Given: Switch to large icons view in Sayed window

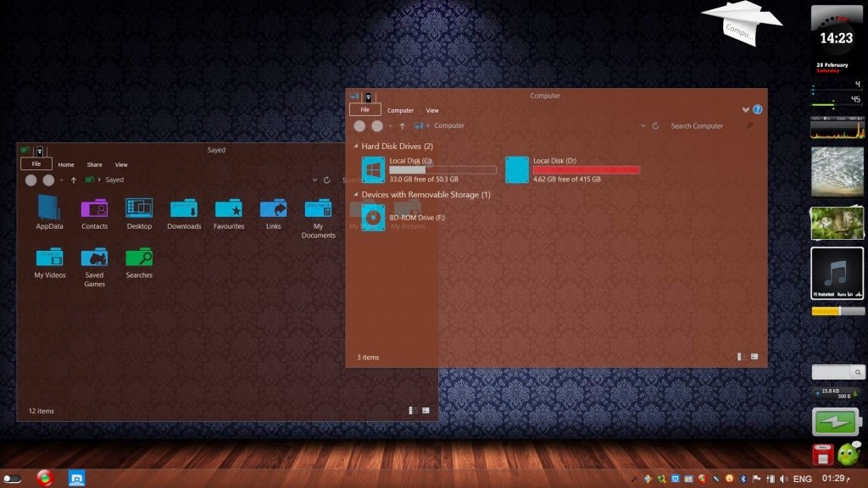Looking at the screenshot, I should 426,411.
